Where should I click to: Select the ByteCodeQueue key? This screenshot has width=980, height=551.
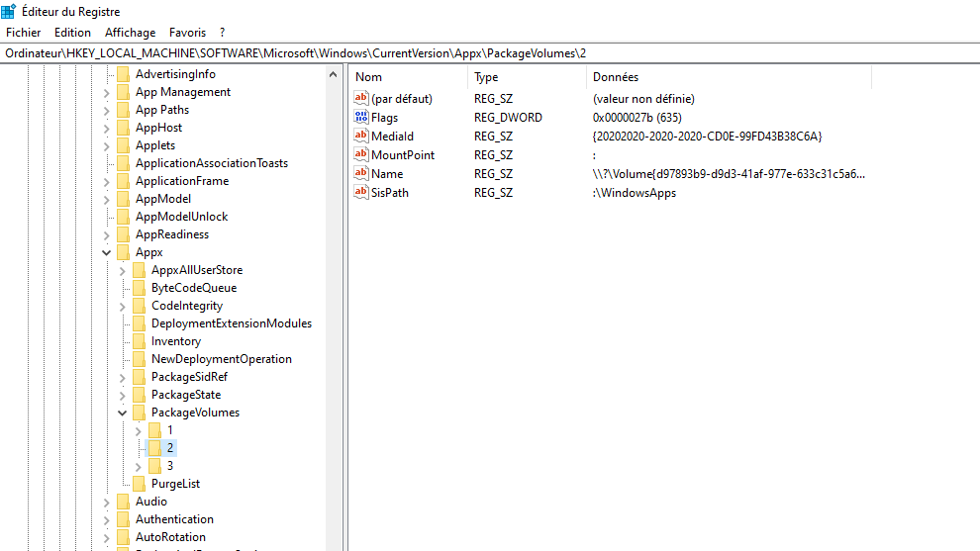[194, 288]
